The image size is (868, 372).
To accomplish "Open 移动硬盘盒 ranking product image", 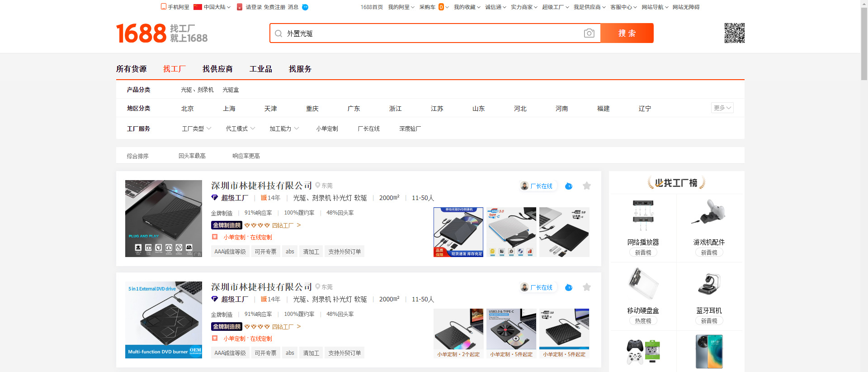I will click(643, 284).
